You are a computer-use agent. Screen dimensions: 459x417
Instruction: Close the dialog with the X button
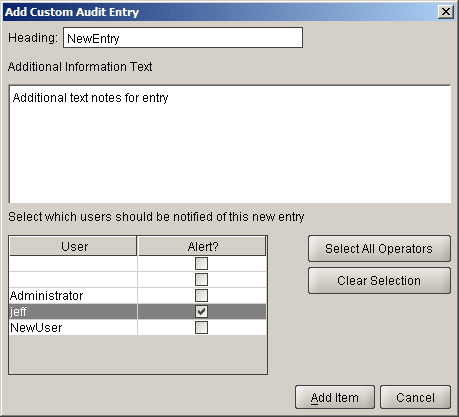pyautogui.click(x=446, y=12)
